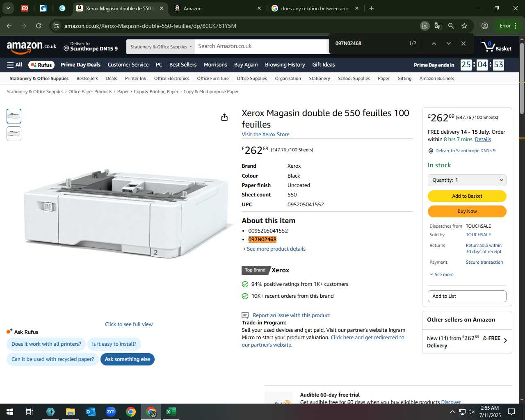
Task: Click the find-bar next result arrow
Action: [x=448, y=43]
